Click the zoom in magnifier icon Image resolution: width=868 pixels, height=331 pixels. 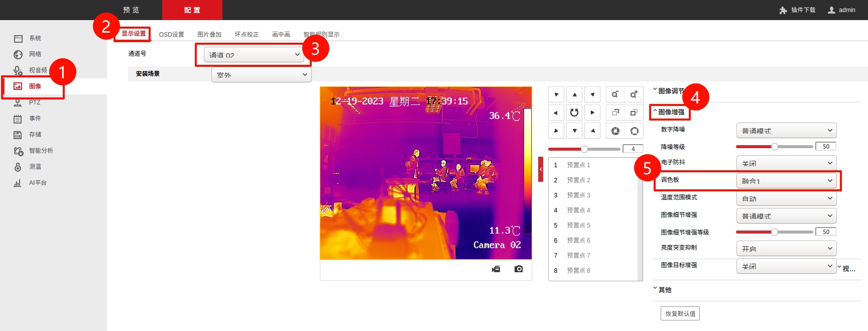634,94
